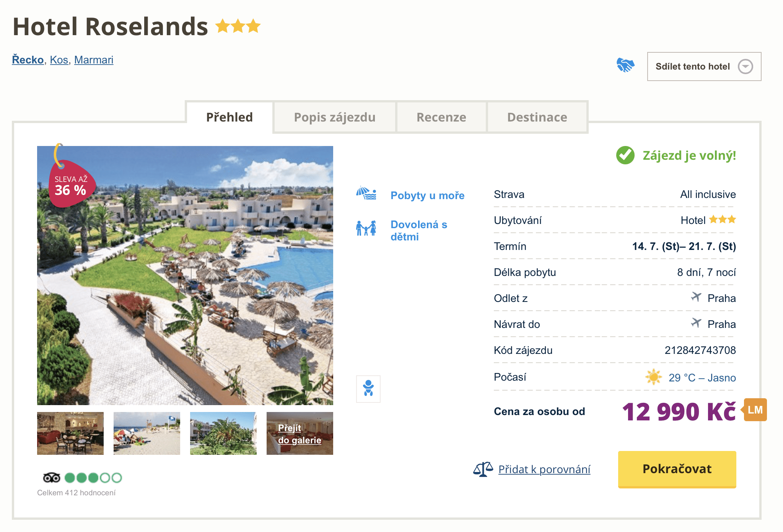
Task: Click the baby icon box
Action: coord(368,389)
